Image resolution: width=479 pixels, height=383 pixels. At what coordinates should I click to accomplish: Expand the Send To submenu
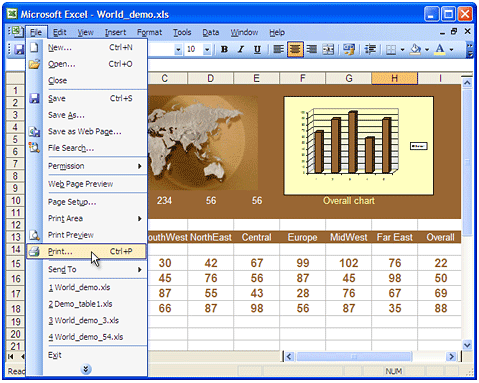[x=87, y=269]
